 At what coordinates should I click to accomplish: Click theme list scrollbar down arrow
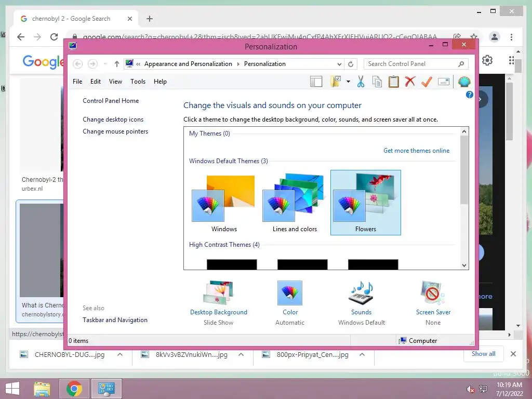464,265
